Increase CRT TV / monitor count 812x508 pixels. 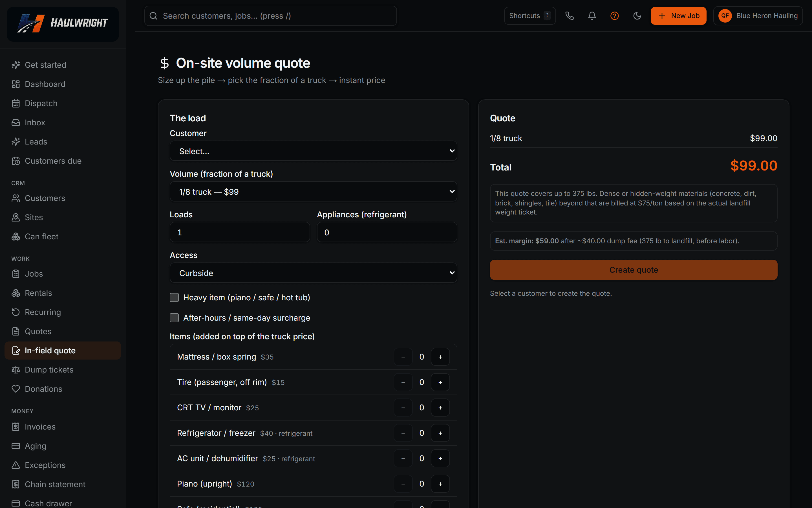click(x=440, y=408)
